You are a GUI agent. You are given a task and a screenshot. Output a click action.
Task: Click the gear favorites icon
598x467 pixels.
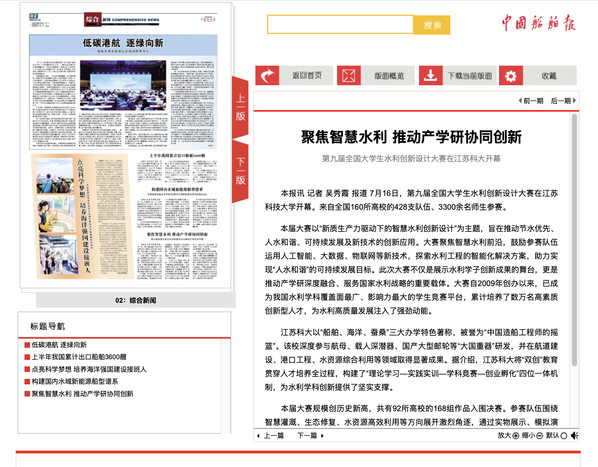tap(511, 75)
